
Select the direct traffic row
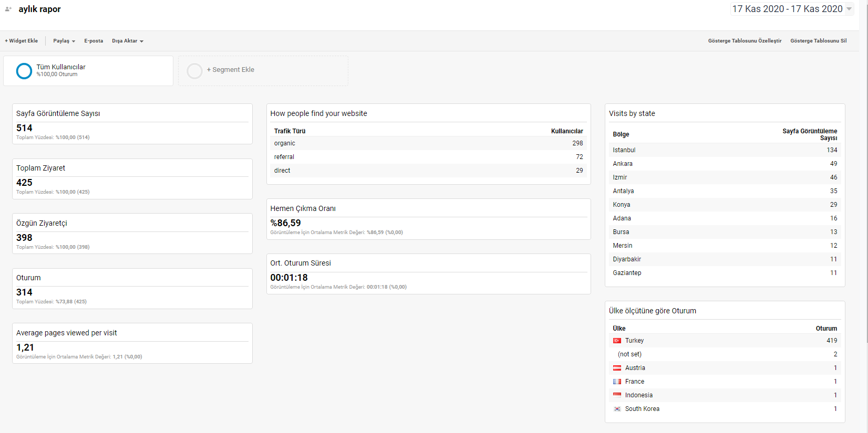[428, 171]
